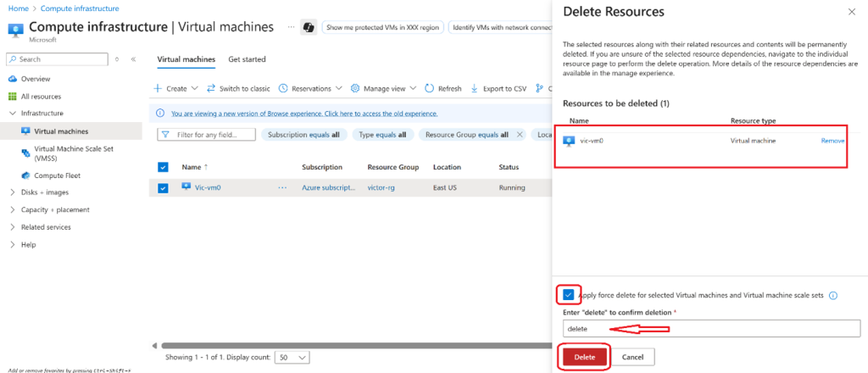Image resolution: width=868 pixels, height=373 pixels.
Task: Click the Compute Fleet icon
Action: point(25,175)
